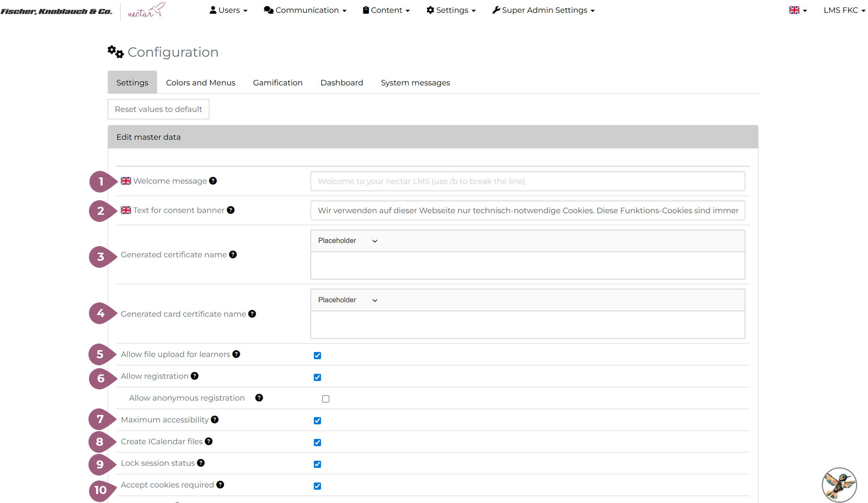Viewport: 868px width, 503px height.
Task: Click help icon next to Welcome message
Action: 213,181
